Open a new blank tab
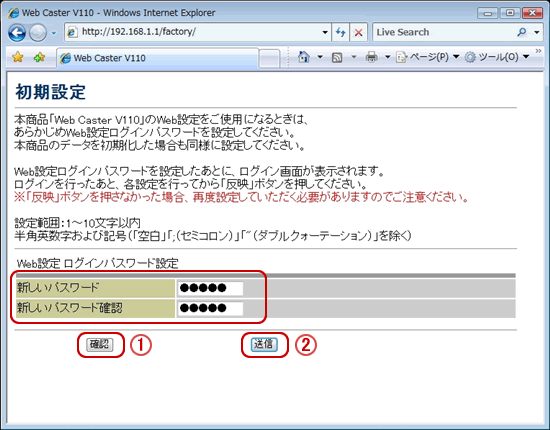The height and width of the screenshot is (430, 550). click(269, 58)
